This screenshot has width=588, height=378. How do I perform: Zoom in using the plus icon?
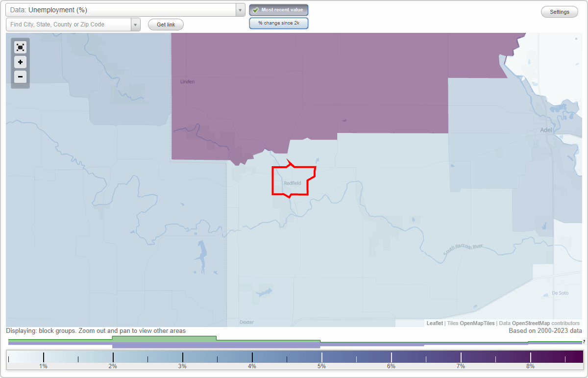[x=20, y=62]
